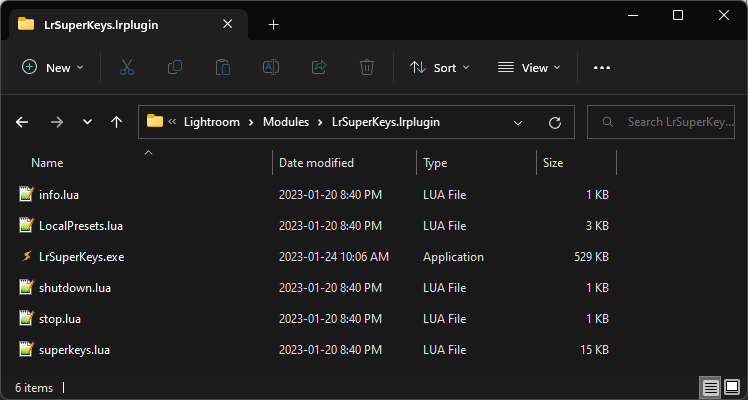Navigate to Lightroom in breadcrumb
748x400 pixels.
[x=212, y=122]
